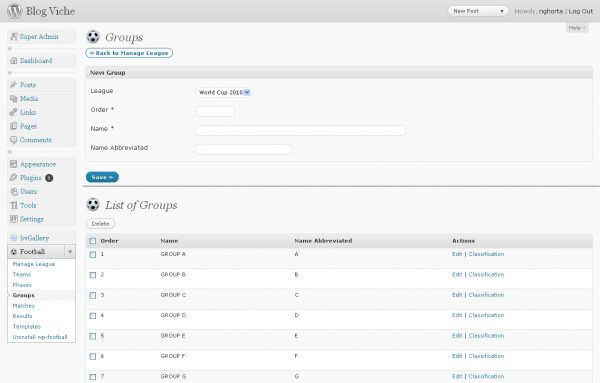
Task: Click the GROUP A name cell
Action: pos(173,254)
